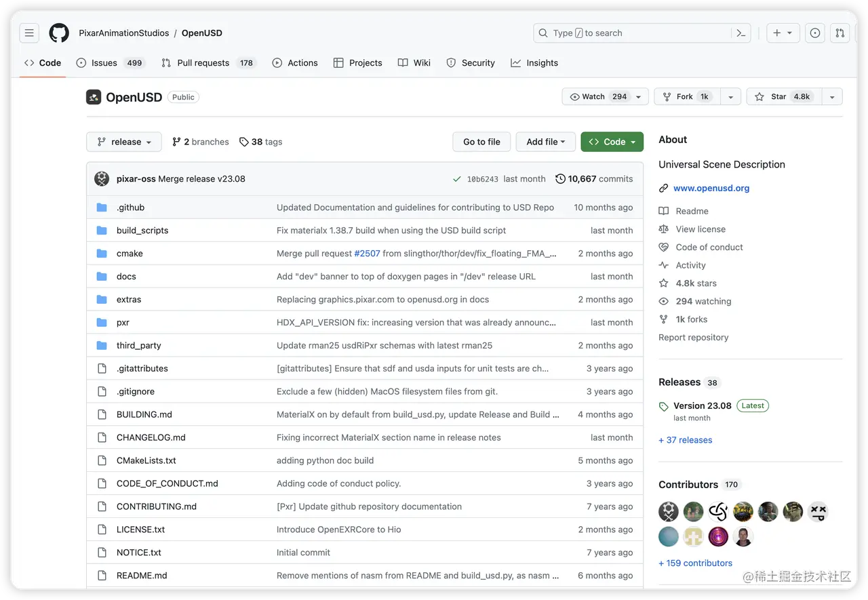Click the first contributor avatar

coord(669,511)
